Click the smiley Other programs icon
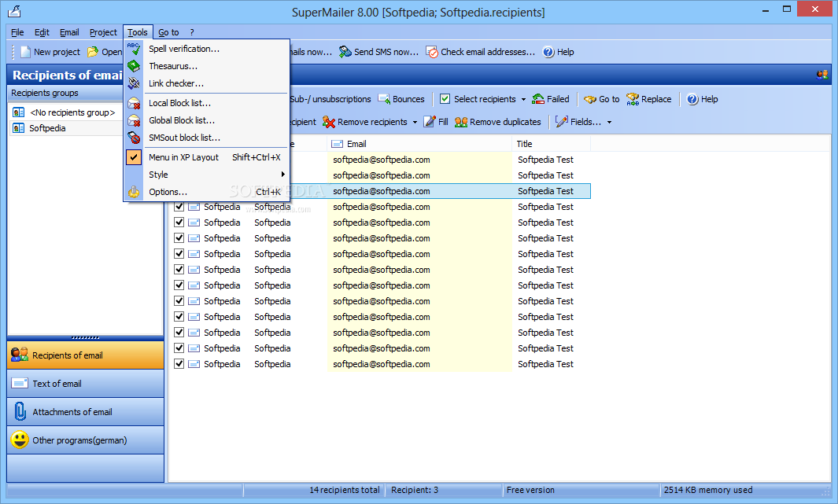 pyautogui.click(x=20, y=440)
